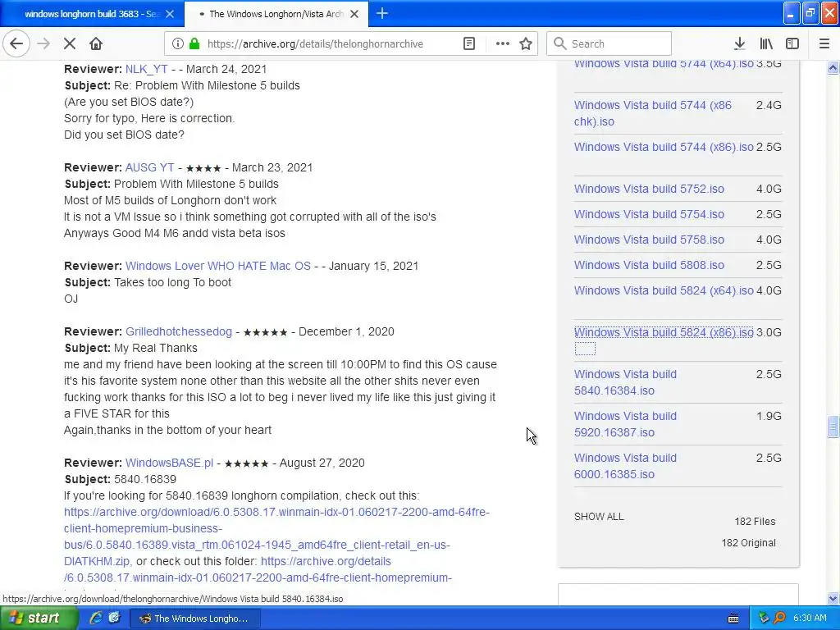Click SHOW ALL files link
Screen dimensions: 840x630
[599, 517]
